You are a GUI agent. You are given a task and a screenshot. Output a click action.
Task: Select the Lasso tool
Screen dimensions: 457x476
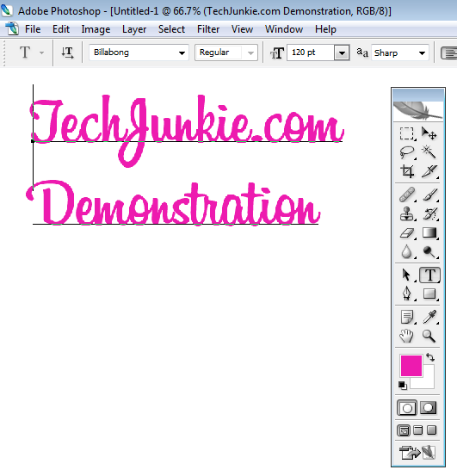pyautogui.click(x=406, y=152)
